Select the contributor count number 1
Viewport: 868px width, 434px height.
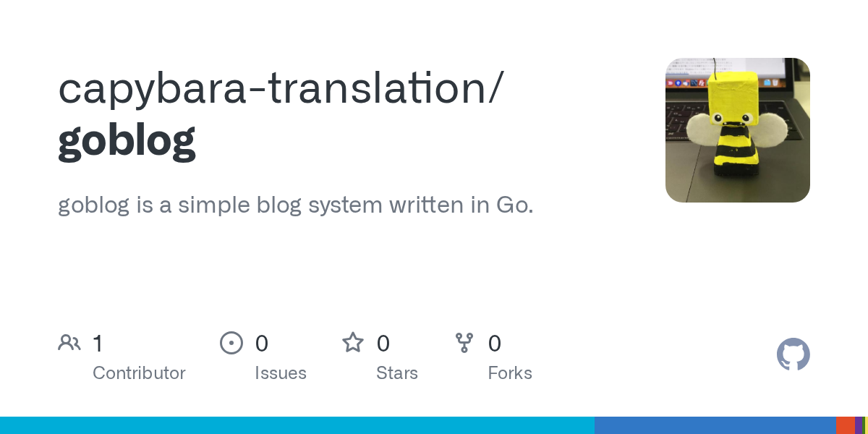98,344
